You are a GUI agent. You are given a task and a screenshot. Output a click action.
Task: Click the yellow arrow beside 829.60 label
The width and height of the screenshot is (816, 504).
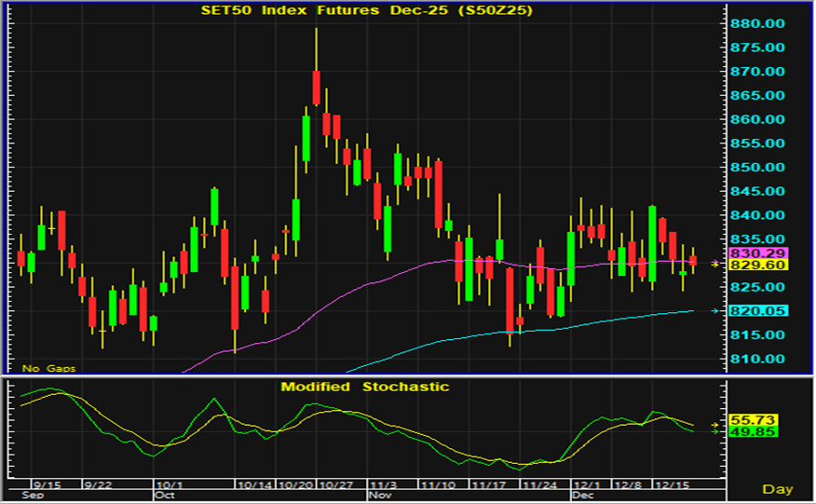pyautogui.click(x=714, y=265)
